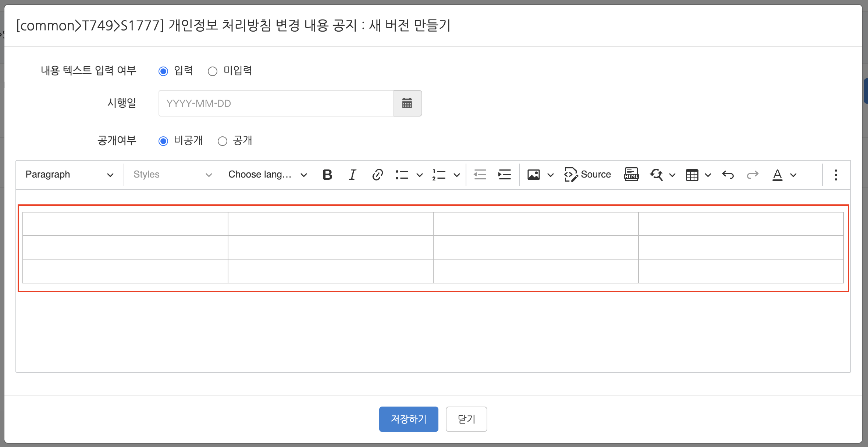868x447 pixels.
Task: Select the 미입력 radio option
Action: (213, 71)
